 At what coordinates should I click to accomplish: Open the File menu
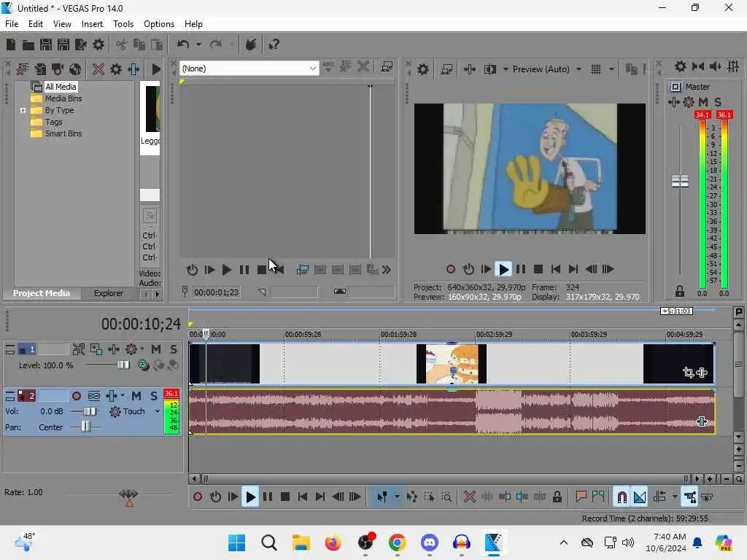coord(12,24)
